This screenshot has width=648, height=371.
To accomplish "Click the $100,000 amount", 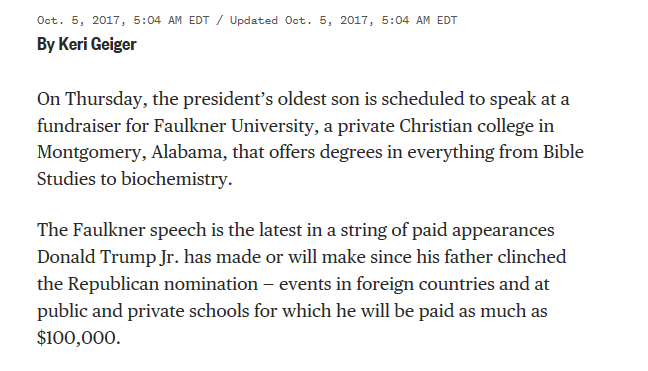I will [x=79, y=338].
